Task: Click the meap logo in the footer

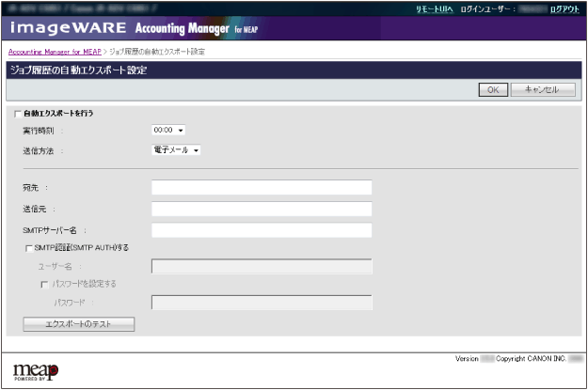Action: (x=36, y=368)
